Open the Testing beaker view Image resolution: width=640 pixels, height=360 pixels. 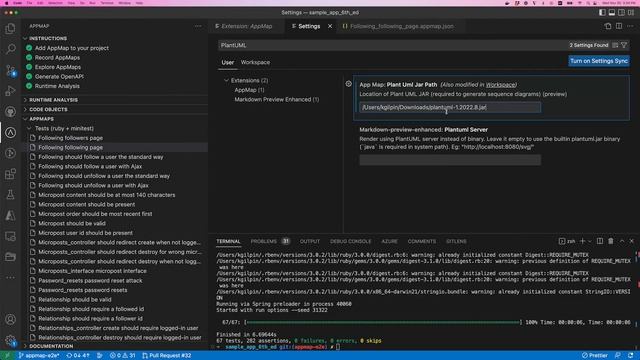point(10,195)
